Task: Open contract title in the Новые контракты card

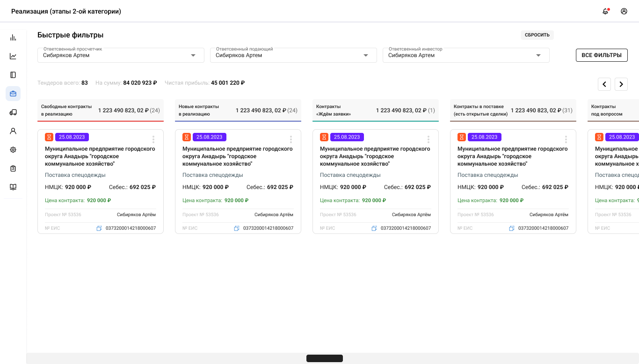Action: tap(238, 156)
